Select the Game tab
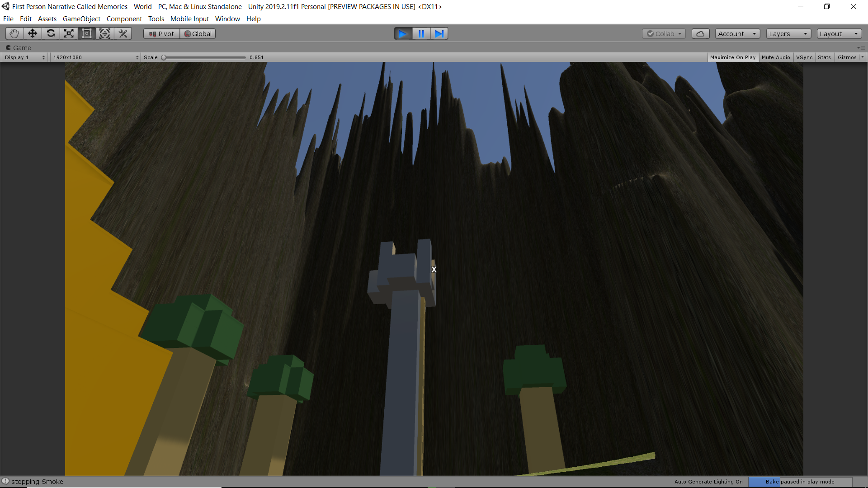868x488 pixels. tap(19, 47)
